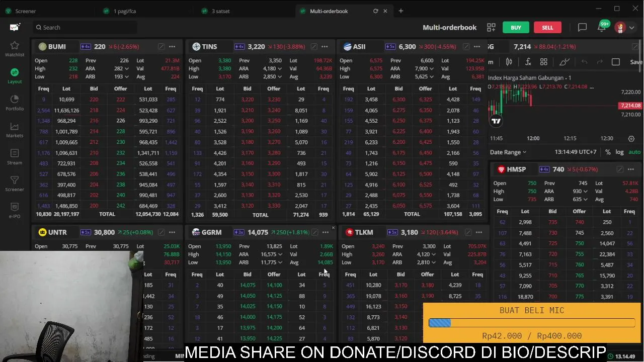Click the red 7,214.08 price label
The height and width of the screenshot is (362, 644).
[630, 106]
